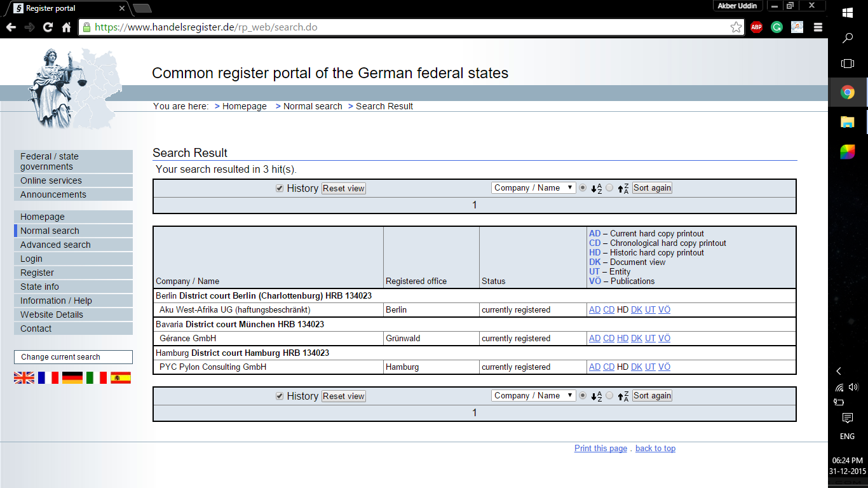Go to Homepage via the breadcrumb link
This screenshot has width=868, height=488.
pyautogui.click(x=245, y=106)
